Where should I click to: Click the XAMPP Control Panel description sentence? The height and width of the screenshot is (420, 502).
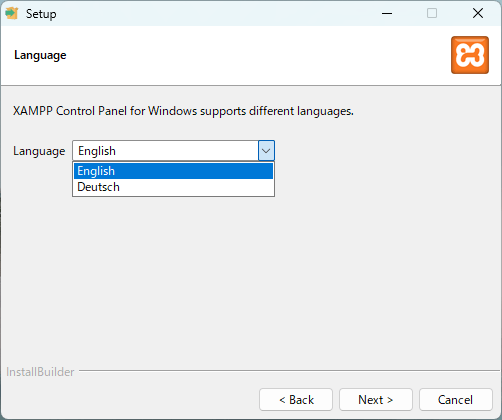pos(183,111)
